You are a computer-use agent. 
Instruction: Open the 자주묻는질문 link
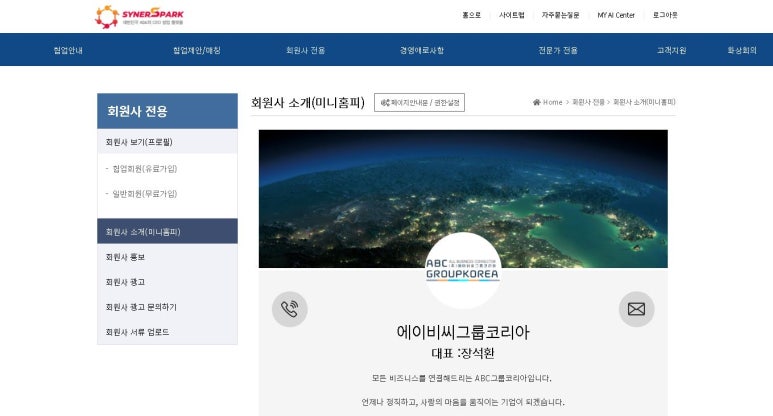point(561,15)
